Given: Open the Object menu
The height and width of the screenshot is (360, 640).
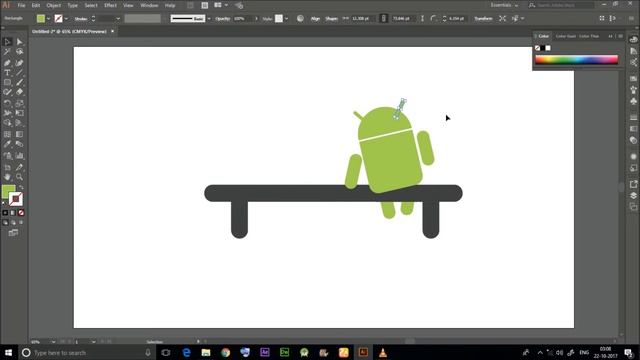Looking at the screenshot, I should pyautogui.click(x=53, y=5).
